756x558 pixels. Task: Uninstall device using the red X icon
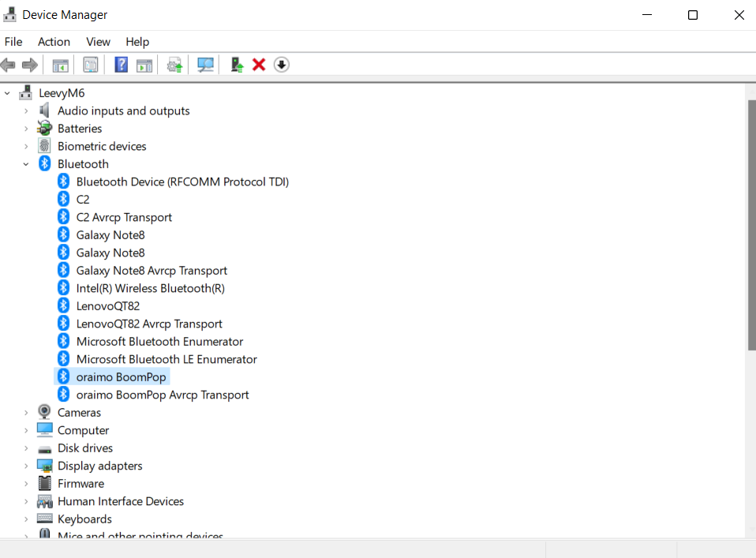coord(259,65)
